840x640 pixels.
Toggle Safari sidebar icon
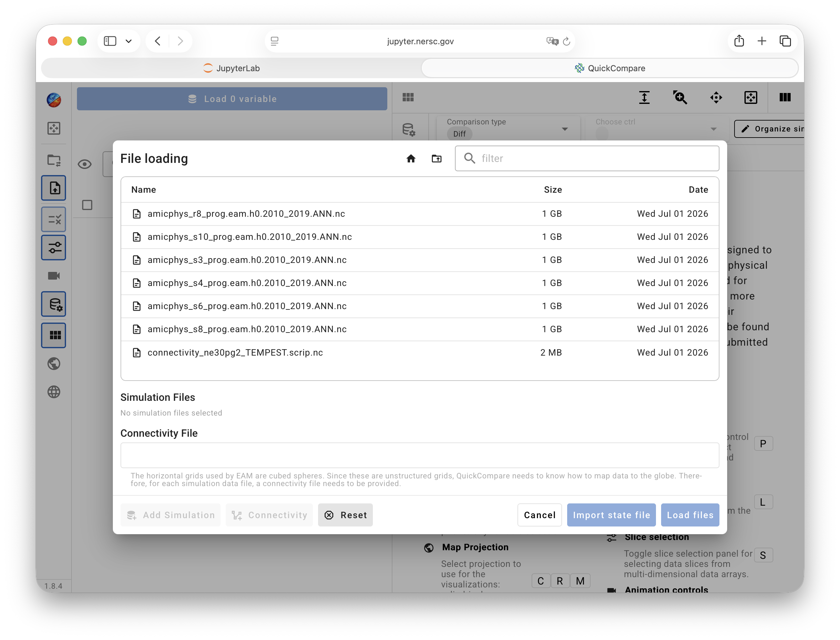tap(110, 41)
